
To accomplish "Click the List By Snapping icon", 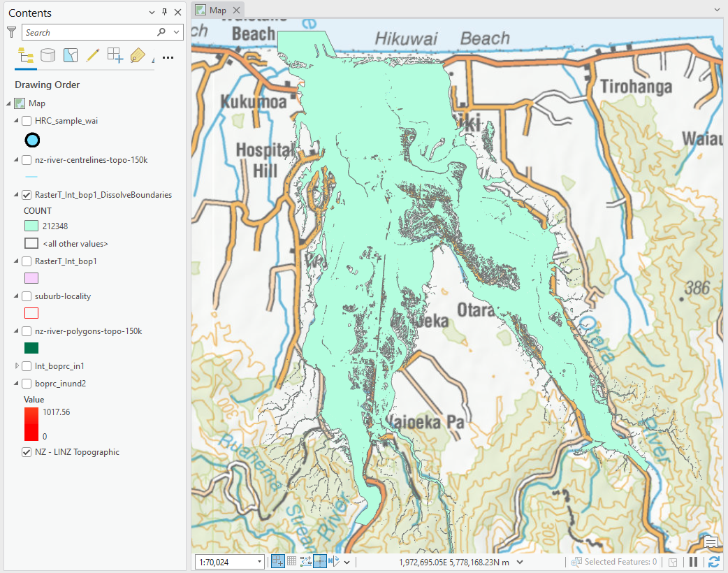I will (115, 55).
